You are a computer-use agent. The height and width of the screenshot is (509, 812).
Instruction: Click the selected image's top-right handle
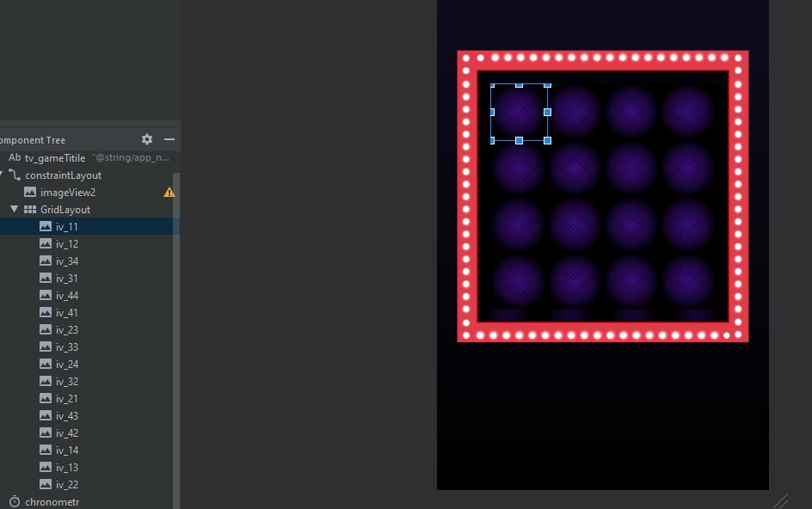[x=547, y=85]
